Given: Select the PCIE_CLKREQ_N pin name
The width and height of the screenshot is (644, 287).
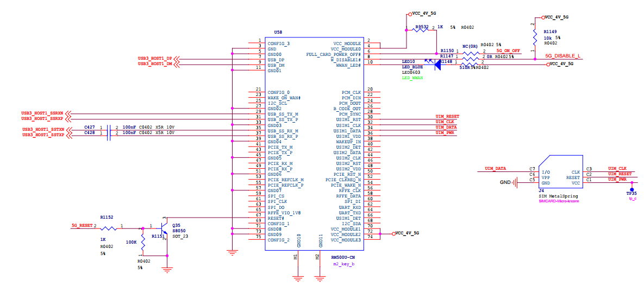Looking at the screenshot, I should [343, 180].
